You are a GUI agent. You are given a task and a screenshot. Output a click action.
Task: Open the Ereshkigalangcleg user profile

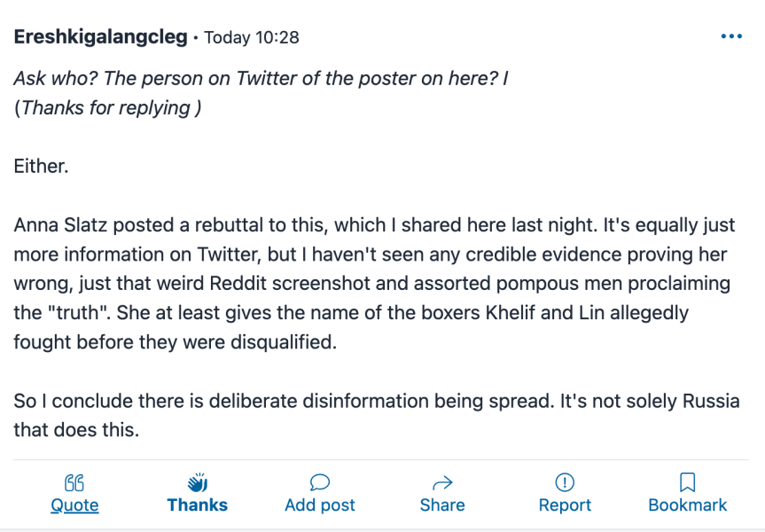tap(100, 37)
